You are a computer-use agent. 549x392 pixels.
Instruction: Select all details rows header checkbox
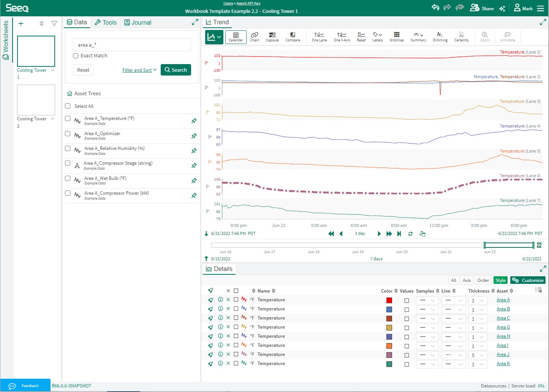(236, 291)
